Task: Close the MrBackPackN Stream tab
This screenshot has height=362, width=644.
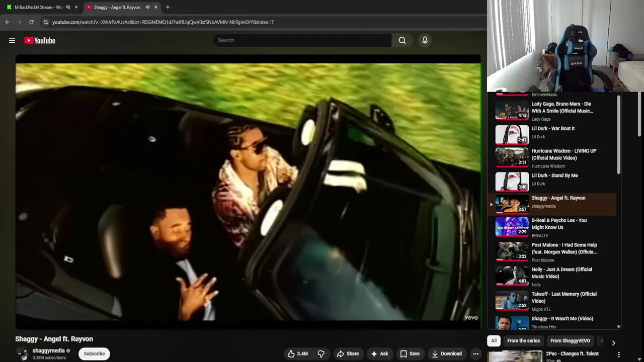Action: [x=76, y=7]
